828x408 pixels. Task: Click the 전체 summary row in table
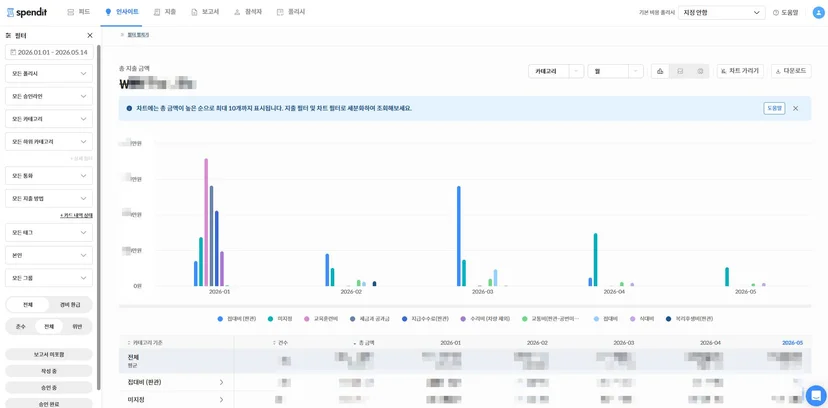[x=465, y=361]
